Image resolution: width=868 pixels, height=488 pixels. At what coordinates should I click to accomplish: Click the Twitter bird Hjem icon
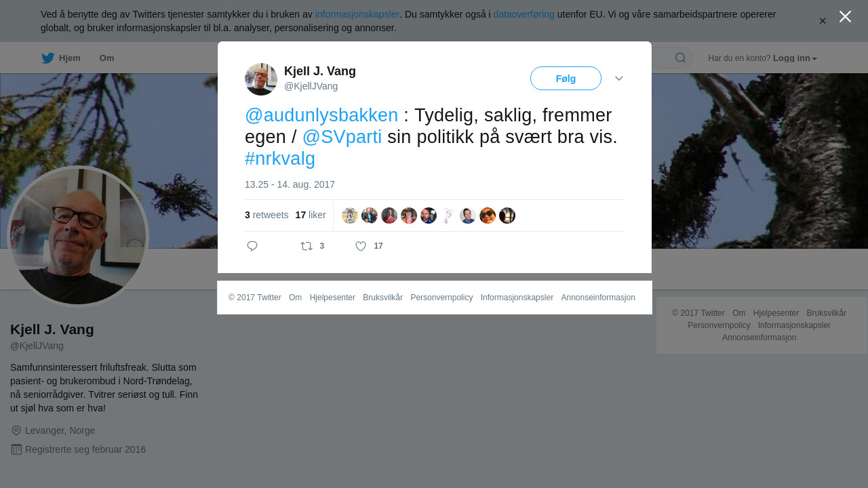(x=47, y=58)
